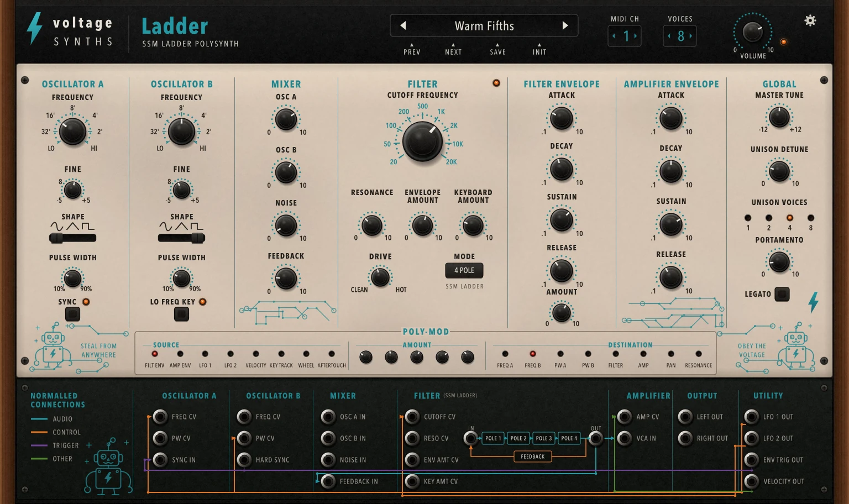Viewport: 849px width, 504px height.
Task: Toggle the LEGATO button
Action: pos(782,294)
